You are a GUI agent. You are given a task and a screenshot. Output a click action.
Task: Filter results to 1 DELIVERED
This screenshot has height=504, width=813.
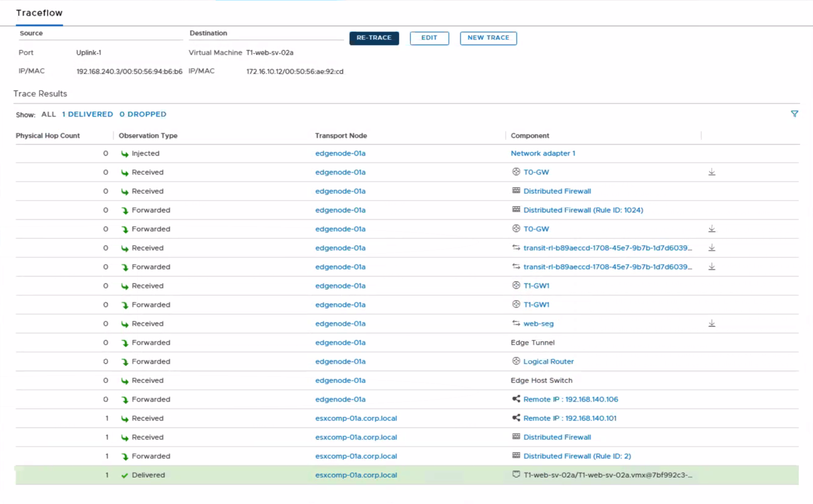[87, 114]
